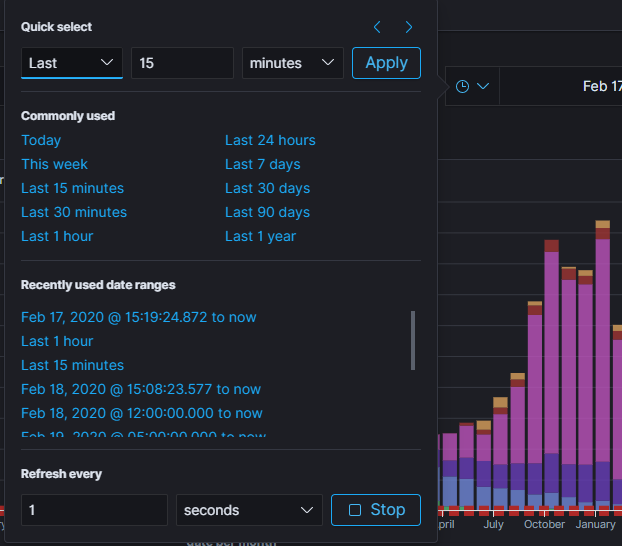The image size is (622, 546).
Task: Select Last 90 days range
Action: [x=267, y=212]
